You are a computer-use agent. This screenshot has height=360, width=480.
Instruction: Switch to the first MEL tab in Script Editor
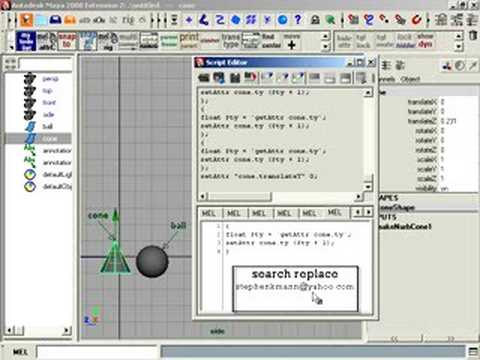(209, 213)
